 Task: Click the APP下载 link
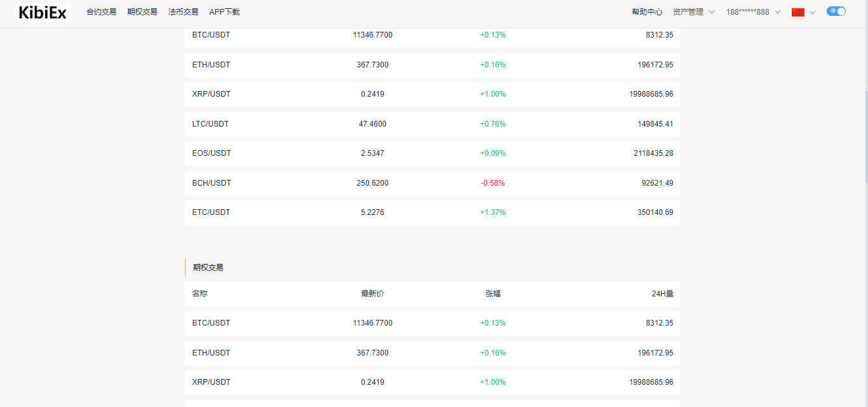tap(224, 12)
